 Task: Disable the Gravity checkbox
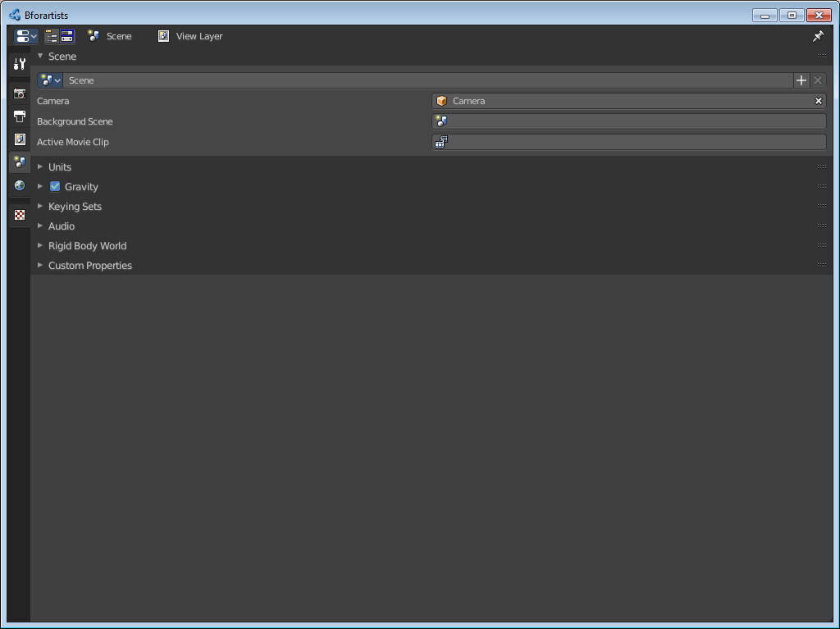pyautogui.click(x=55, y=186)
